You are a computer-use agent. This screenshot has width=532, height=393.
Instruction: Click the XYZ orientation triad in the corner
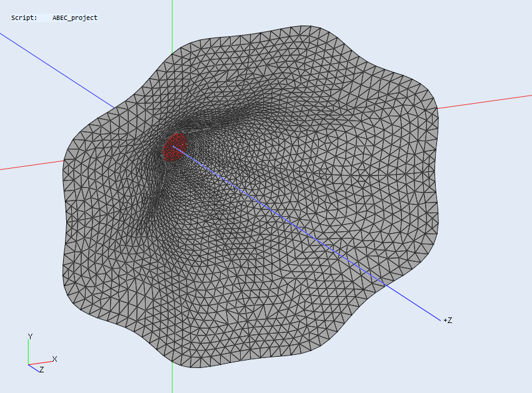point(42,354)
